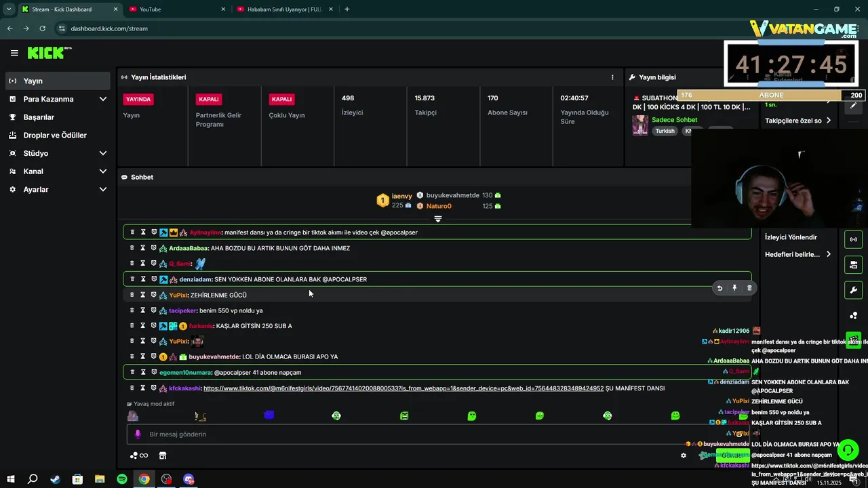Viewport: 868px width, 488px height.
Task: Click the purple icon in the message box
Action: 138,434
